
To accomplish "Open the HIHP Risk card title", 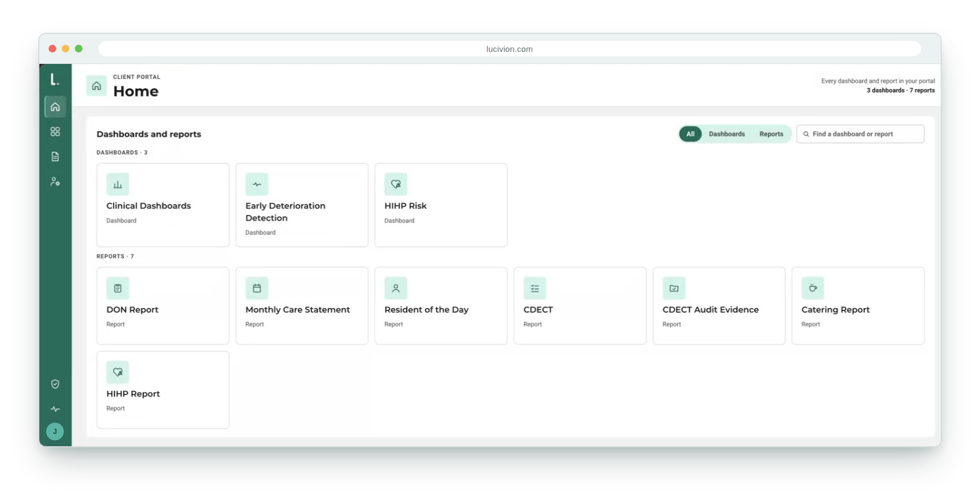I will (x=405, y=206).
